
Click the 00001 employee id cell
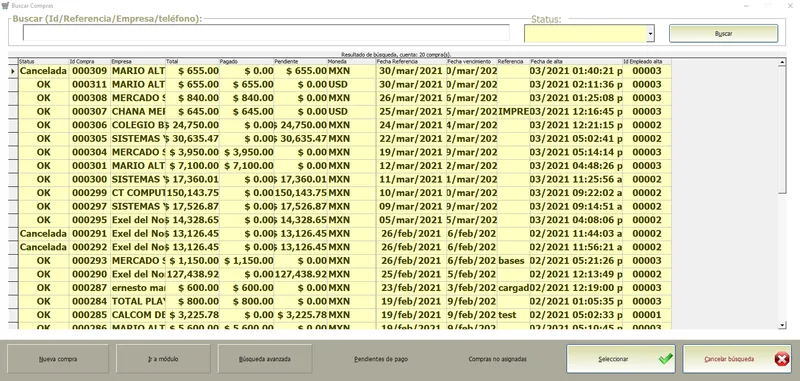coord(647,315)
